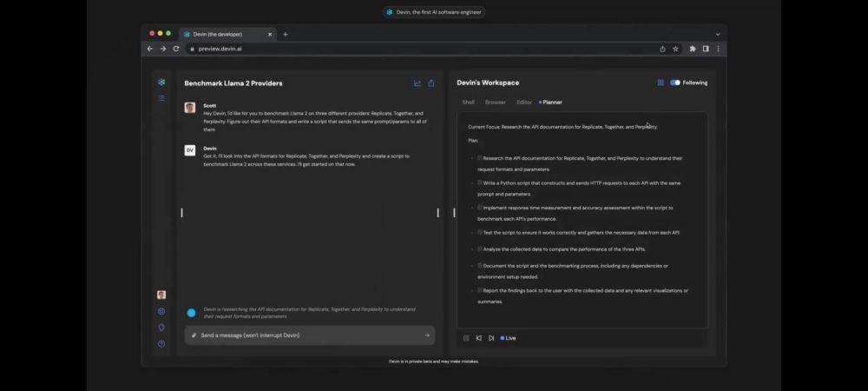Screen dimensions: 868x391
Task: Click the attachment paperclip in the message box
Action: (x=194, y=335)
